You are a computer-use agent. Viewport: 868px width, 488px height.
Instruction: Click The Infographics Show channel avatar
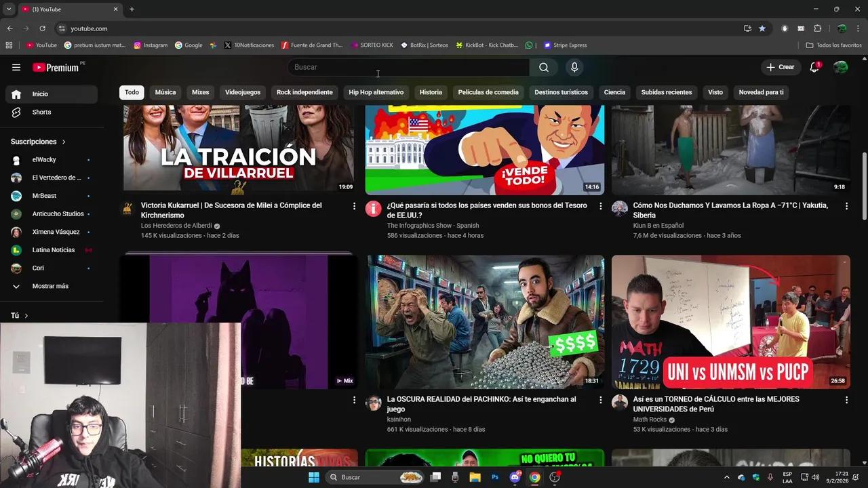pos(374,209)
